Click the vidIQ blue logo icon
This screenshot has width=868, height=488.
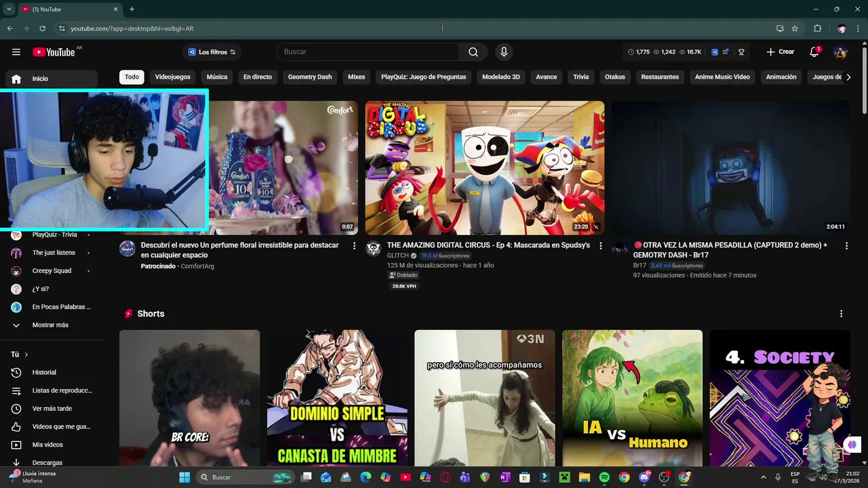point(715,52)
